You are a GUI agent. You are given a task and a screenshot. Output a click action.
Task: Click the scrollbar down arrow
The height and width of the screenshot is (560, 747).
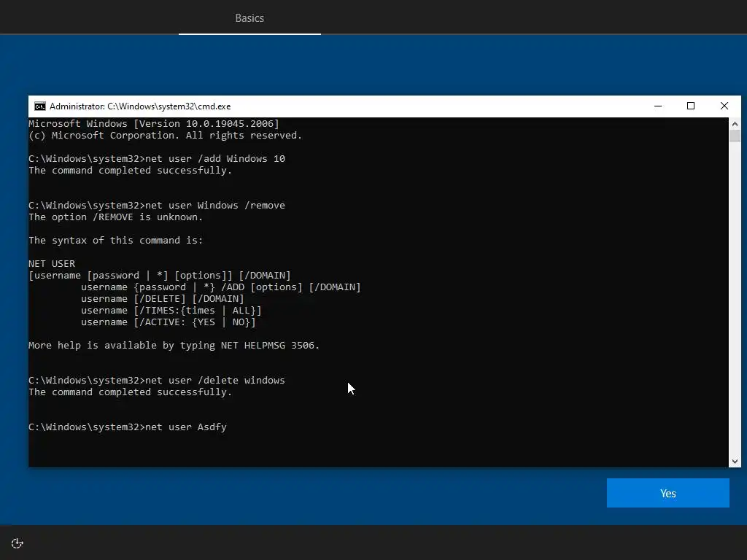coord(735,461)
